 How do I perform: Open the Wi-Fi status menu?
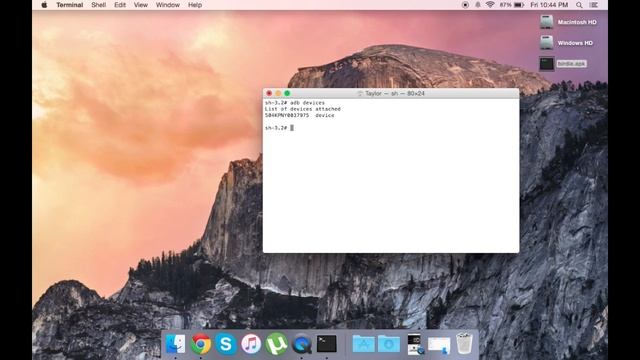tap(490, 5)
